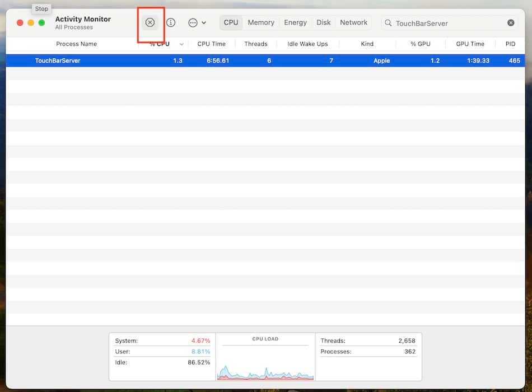532x392 pixels.
Task: Click the Processes 362 total
Action: coord(368,351)
